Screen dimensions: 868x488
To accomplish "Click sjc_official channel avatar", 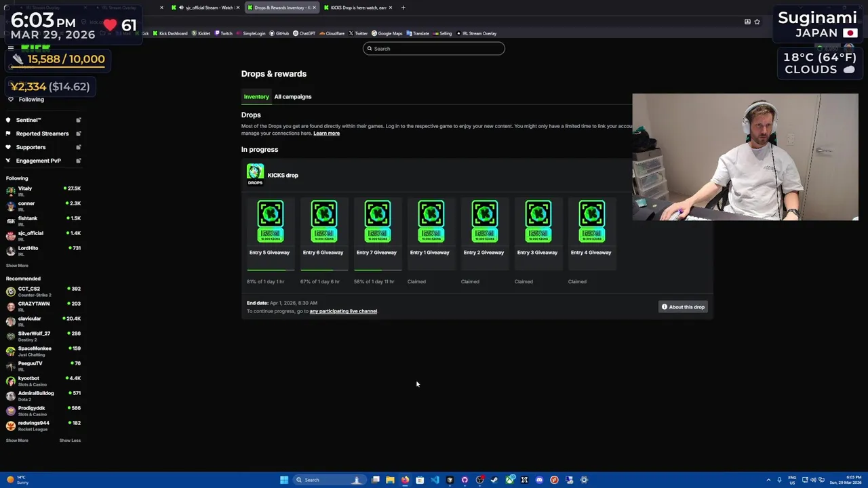I will pyautogui.click(x=11, y=236).
